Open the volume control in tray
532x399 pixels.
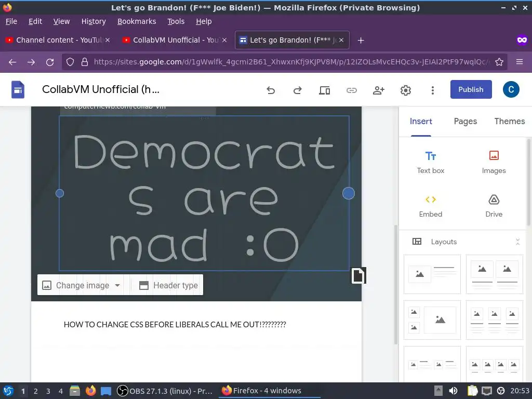(x=453, y=391)
